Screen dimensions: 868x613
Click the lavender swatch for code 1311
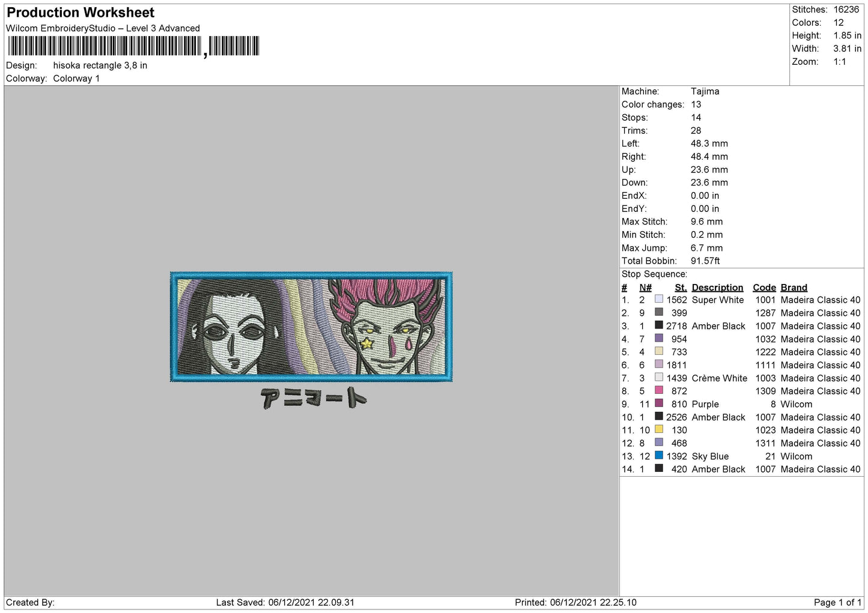[659, 442]
